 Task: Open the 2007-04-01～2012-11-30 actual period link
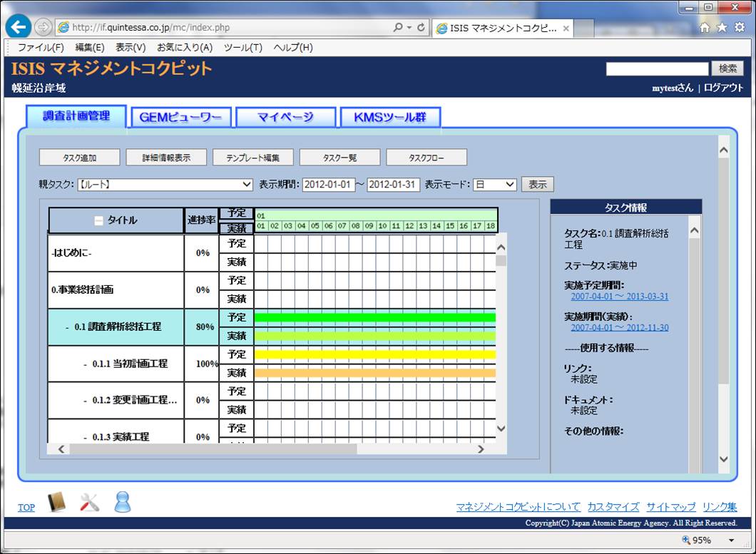(620, 327)
